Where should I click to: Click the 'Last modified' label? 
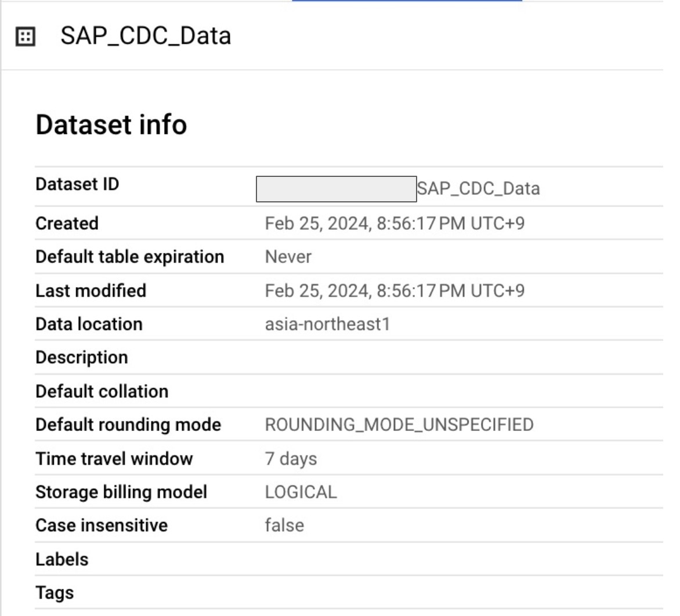[x=91, y=291]
